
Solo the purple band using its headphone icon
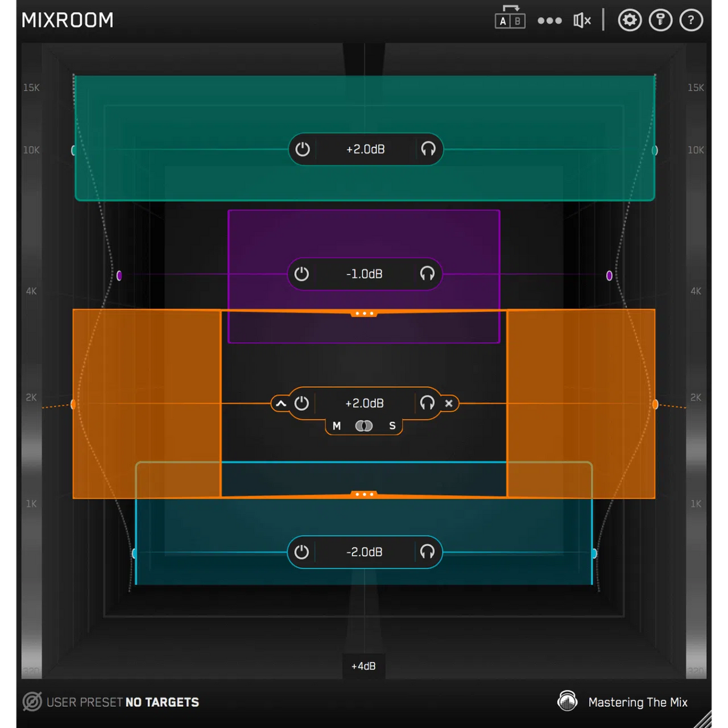coord(427,274)
